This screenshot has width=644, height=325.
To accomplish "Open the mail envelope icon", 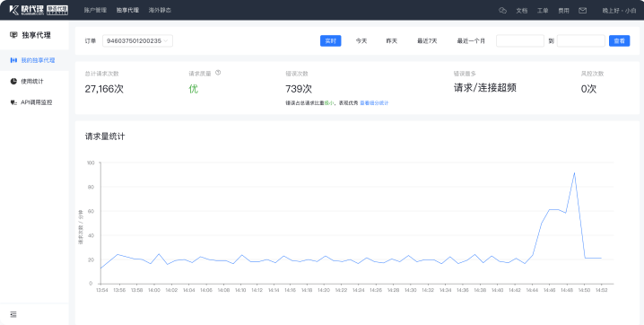I will click(582, 10).
